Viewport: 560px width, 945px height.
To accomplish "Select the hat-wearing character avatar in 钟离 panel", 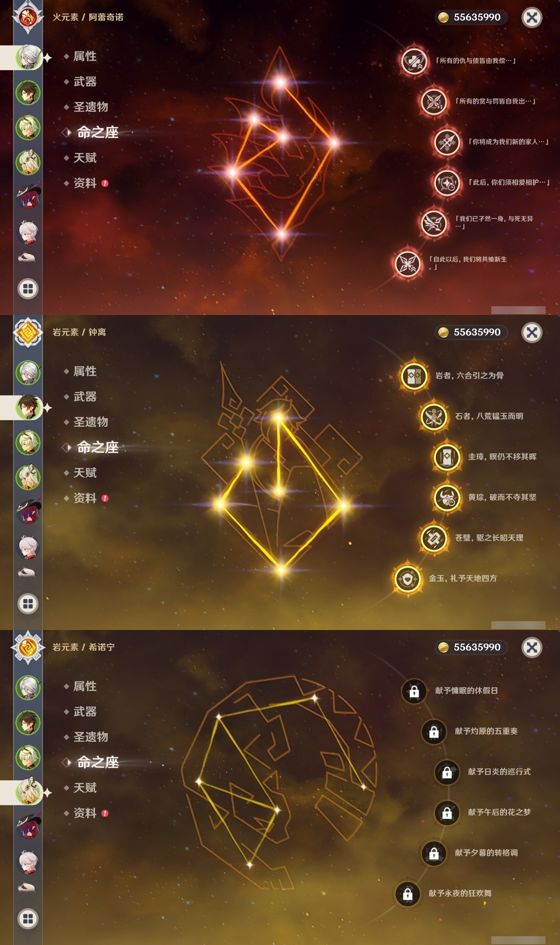I will pos(28,512).
